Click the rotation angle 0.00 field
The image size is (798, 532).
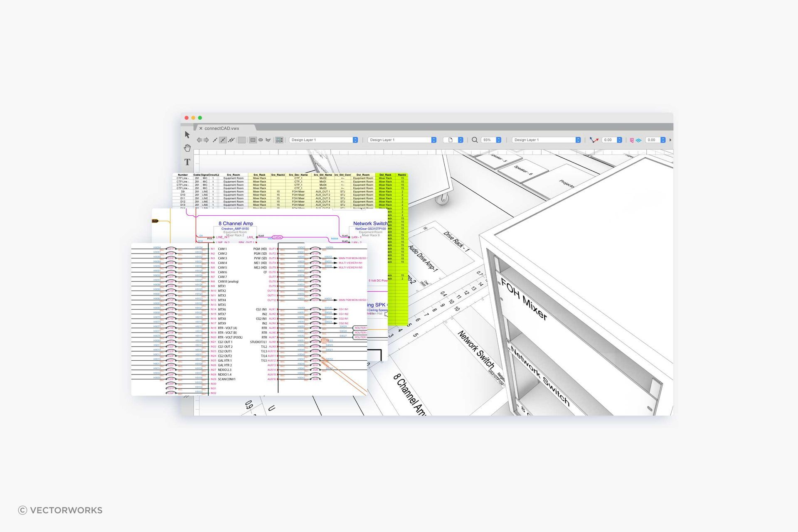[609, 140]
